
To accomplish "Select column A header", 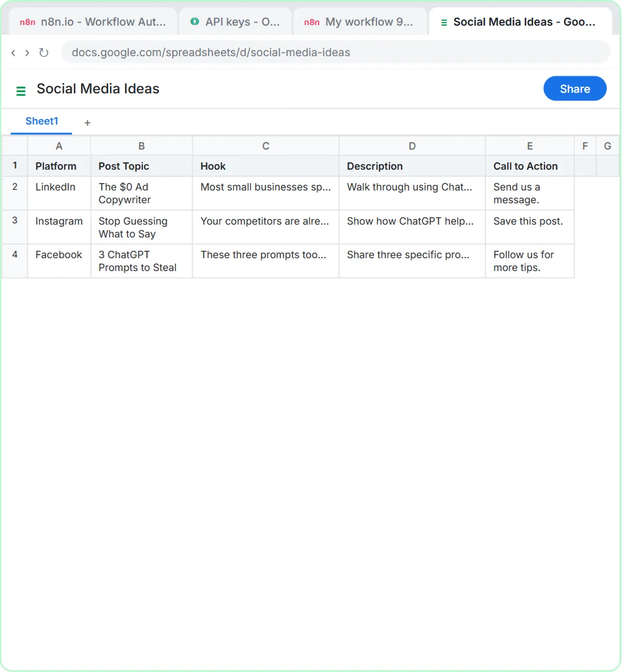I will point(59,146).
